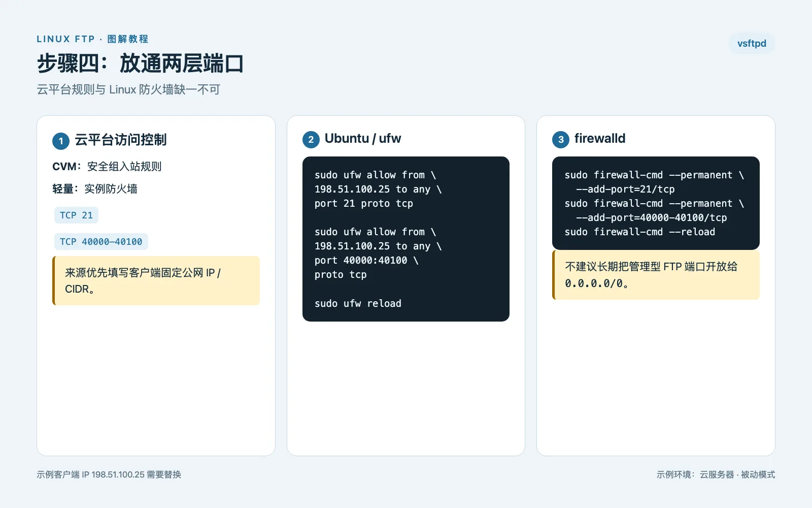This screenshot has height=508, width=812.
Task: Click the CVM：安全组入站规则 line
Action: 107,167
